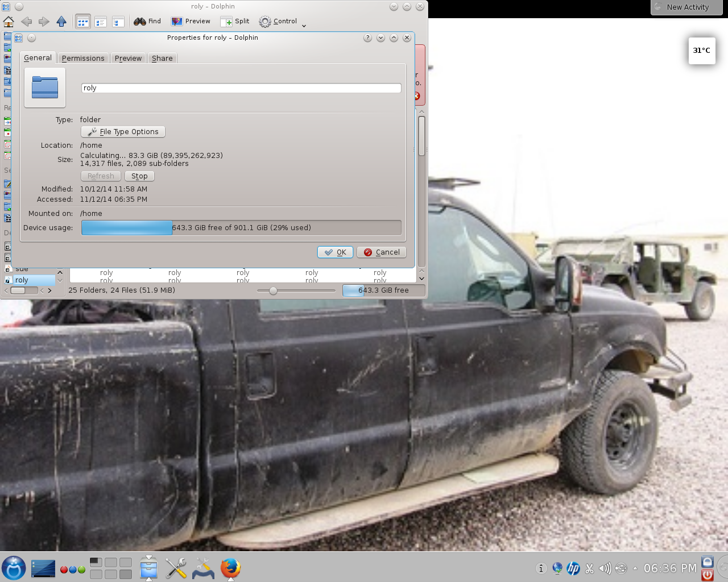The image size is (728, 582).
Task: Switch to Details view mode
Action: [x=118, y=22]
